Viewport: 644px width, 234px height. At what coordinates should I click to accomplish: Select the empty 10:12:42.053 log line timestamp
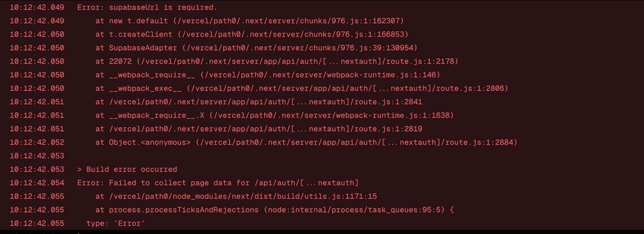pyautogui.click(x=36, y=156)
